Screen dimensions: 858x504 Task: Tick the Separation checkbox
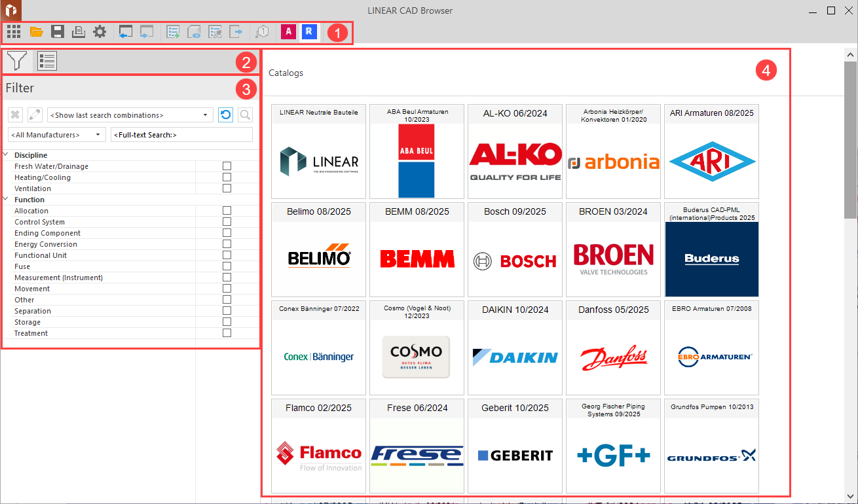(227, 311)
